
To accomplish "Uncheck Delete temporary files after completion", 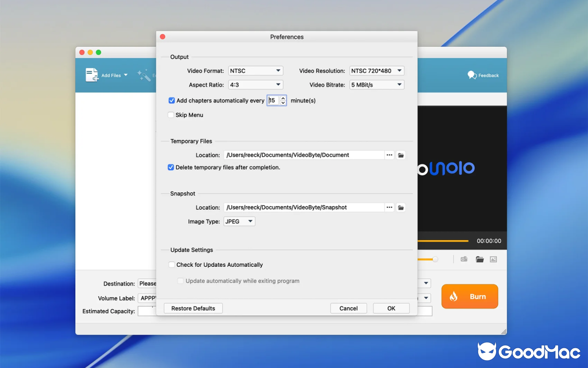I will tap(171, 167).
